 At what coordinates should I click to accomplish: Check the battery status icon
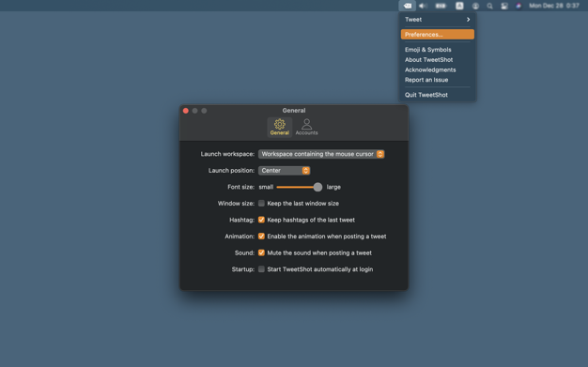coord(441,6)
